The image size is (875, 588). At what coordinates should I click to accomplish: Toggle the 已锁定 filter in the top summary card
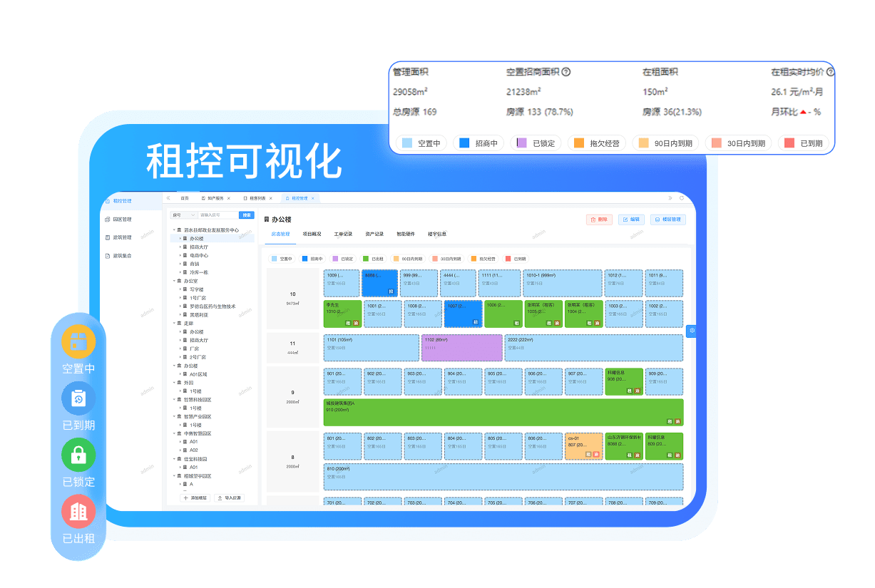(x=538, y=143)
